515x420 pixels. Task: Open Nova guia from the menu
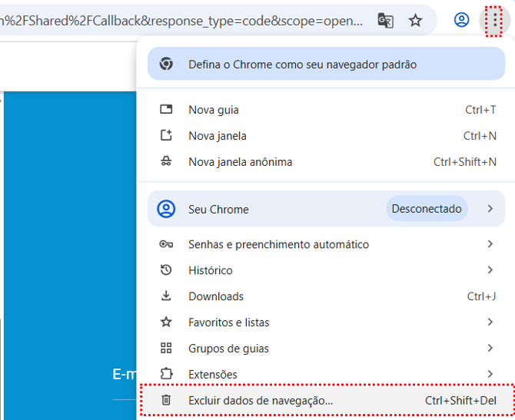[x=214, y=110]
